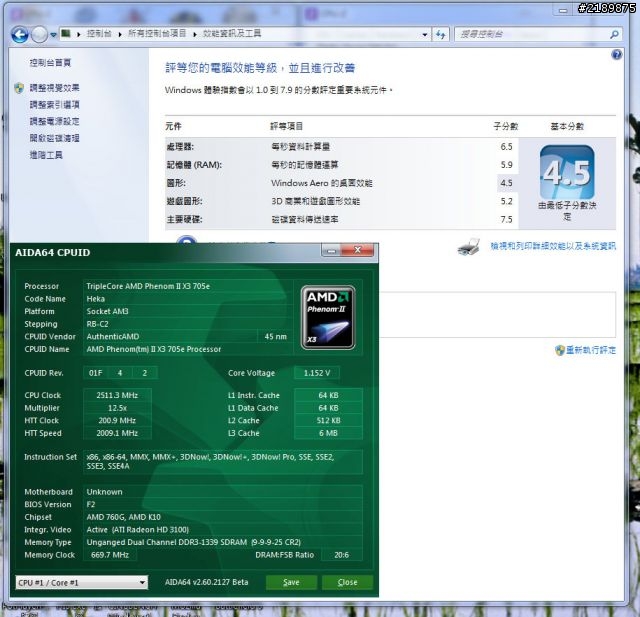The height and width of the screenshot is (617, 640).
Task: Select the 主要硬碟 subscore 7.5
Action: tap(506, 220)
